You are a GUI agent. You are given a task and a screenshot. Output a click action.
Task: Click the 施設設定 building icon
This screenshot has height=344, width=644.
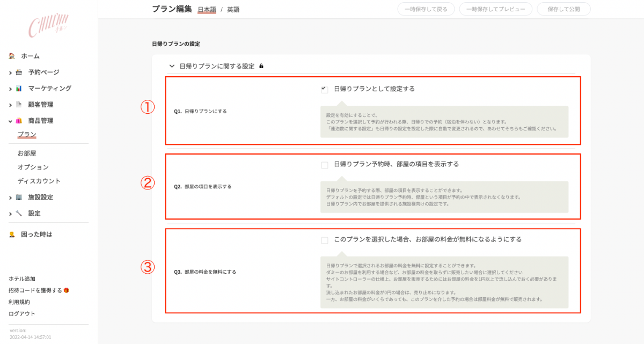(19, 197)
